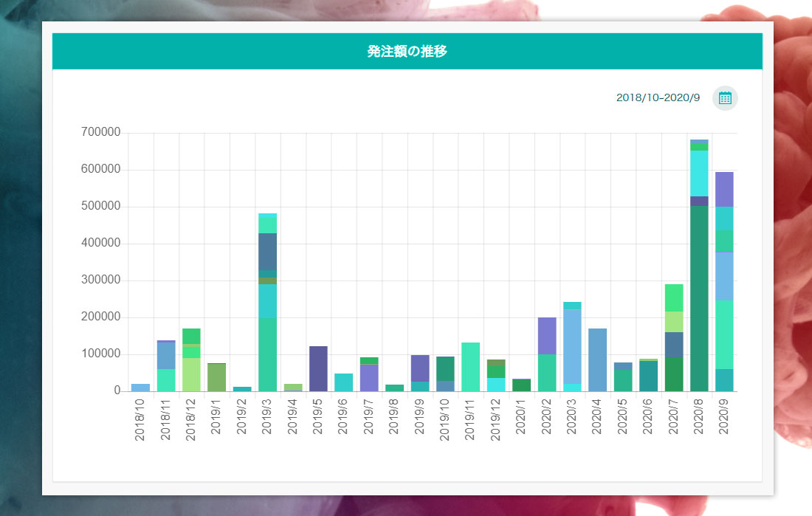
Task: Click the 500000 y-axis label
Action: point(100,206)
